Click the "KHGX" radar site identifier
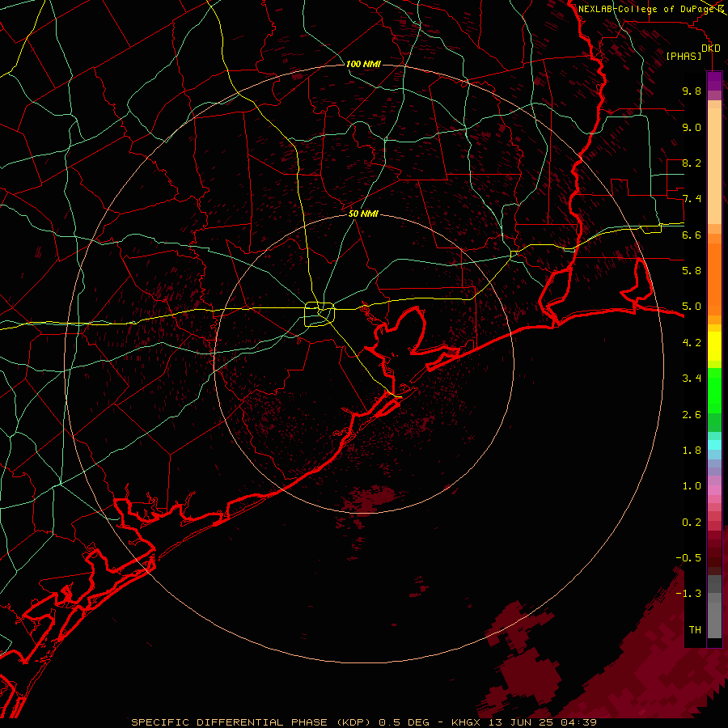 pos(466,722)
